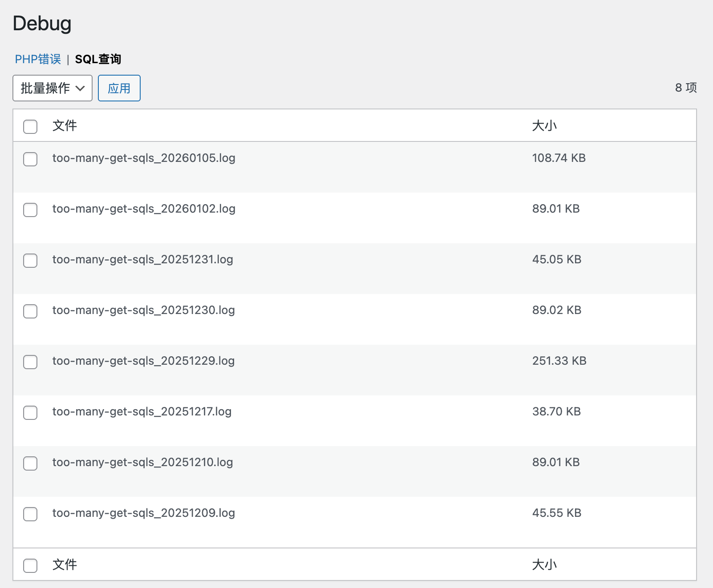713x588 pixels.
Task: Check the box for too-many-get-sqls_20251217.log
Action: coord(30,413)
